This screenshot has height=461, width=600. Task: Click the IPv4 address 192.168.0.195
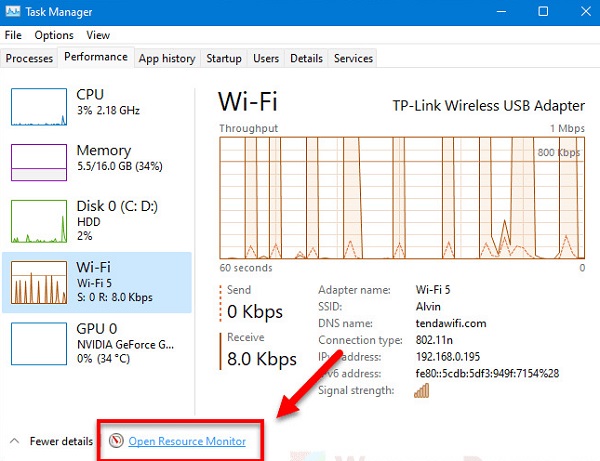[x=448, y=357]
